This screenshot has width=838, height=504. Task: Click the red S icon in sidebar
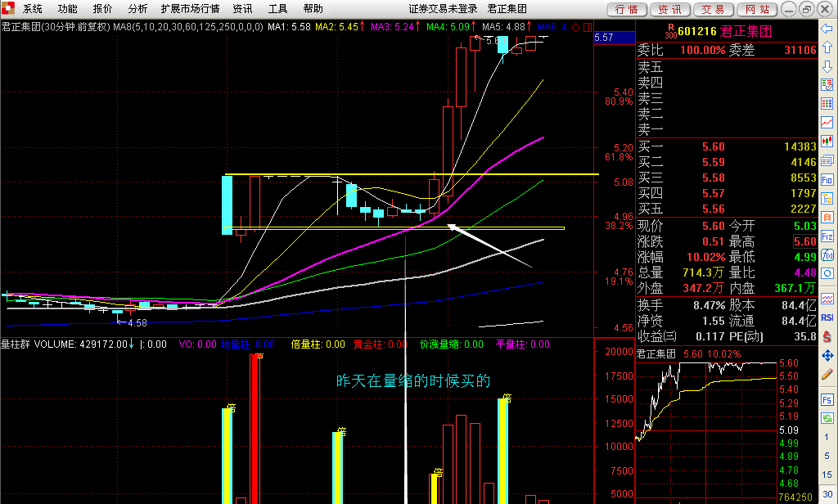(827, 336)
